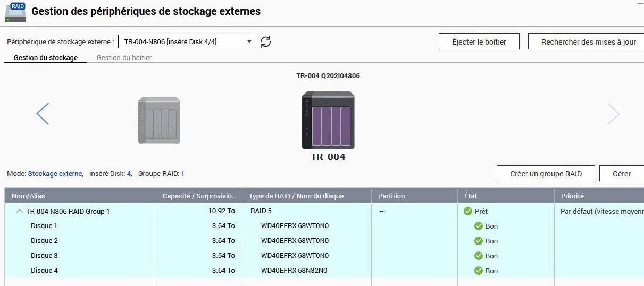Click Créer un groupe RAID button
The image size is (644, 286).
[546, 174]
